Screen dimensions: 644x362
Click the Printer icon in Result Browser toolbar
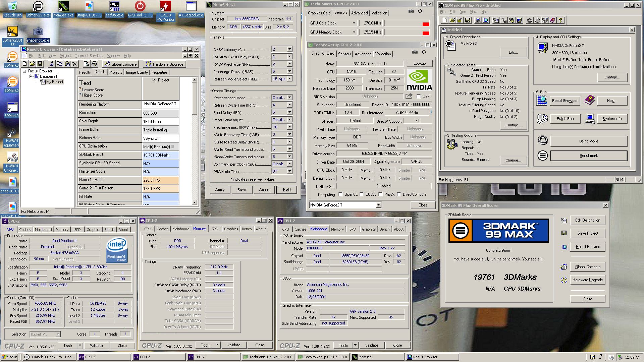click(94, 64)
